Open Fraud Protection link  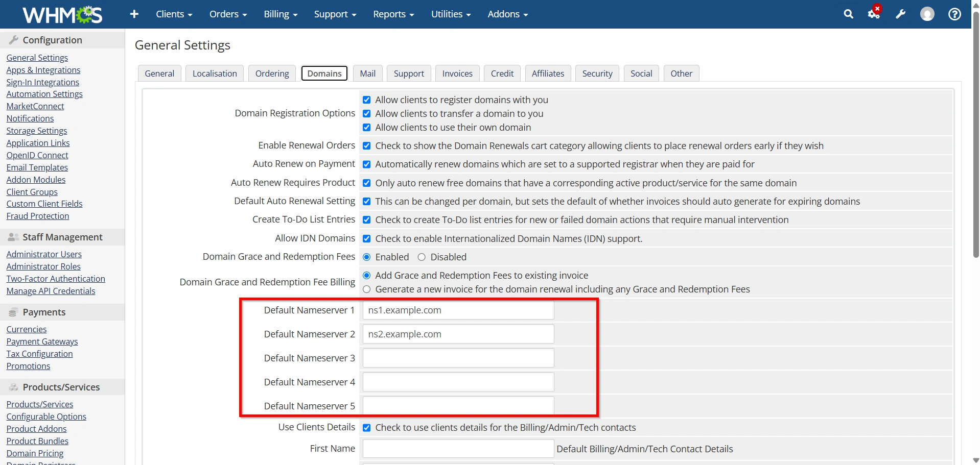point(38,216)
